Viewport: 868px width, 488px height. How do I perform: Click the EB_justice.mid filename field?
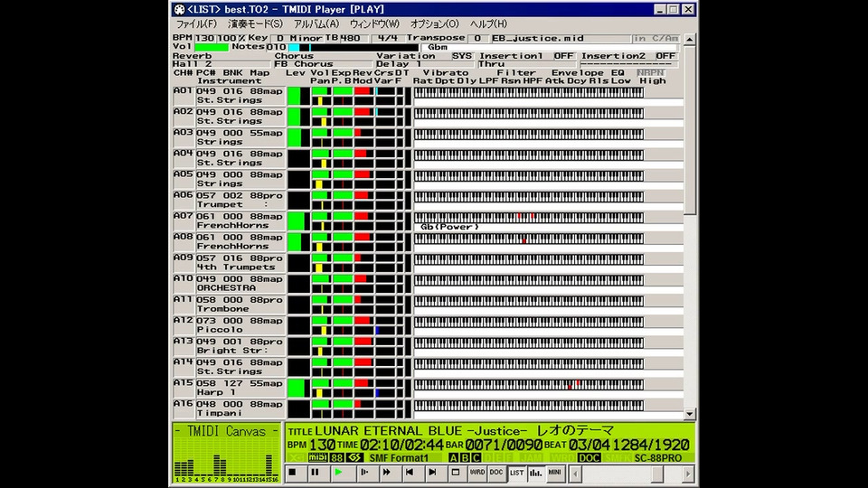561,38
